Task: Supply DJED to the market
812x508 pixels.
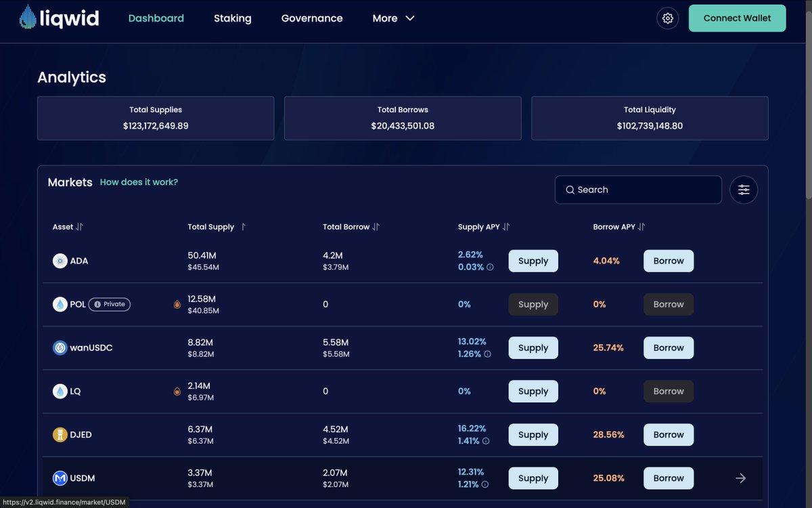Action: (533, 434)
